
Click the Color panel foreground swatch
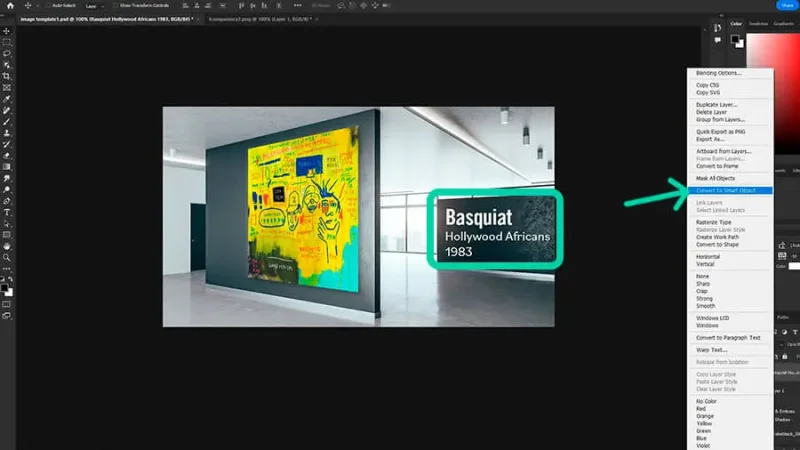click(x=735, y=39)
